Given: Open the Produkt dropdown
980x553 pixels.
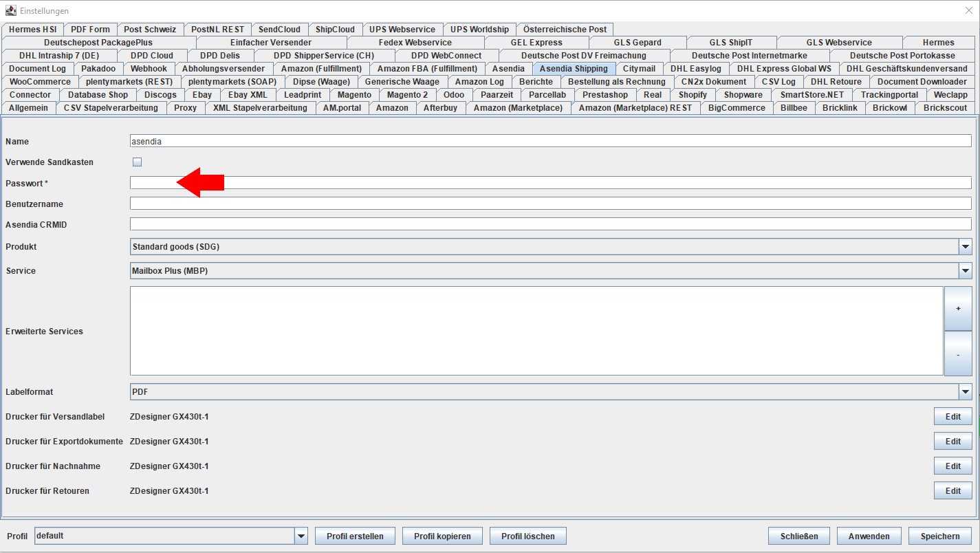Looking at the screenshot, I should [x=966, y=247].
